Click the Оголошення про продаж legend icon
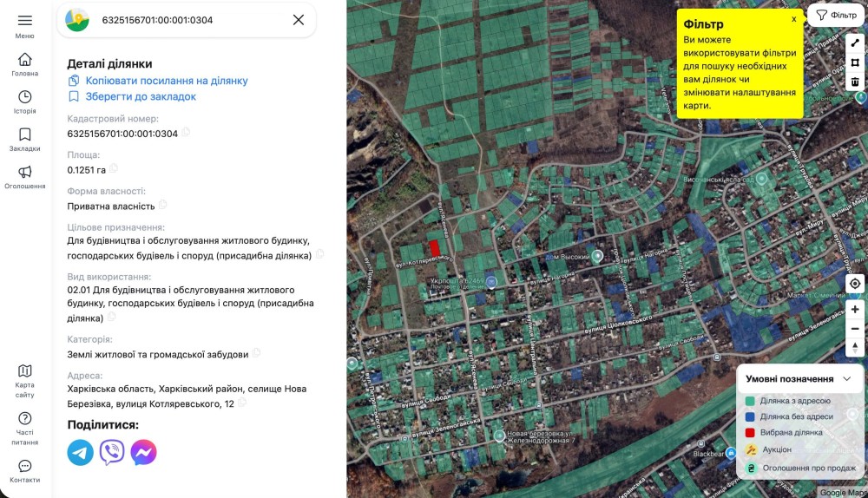Viewport: 868px width, 498px height. point(751,469)
